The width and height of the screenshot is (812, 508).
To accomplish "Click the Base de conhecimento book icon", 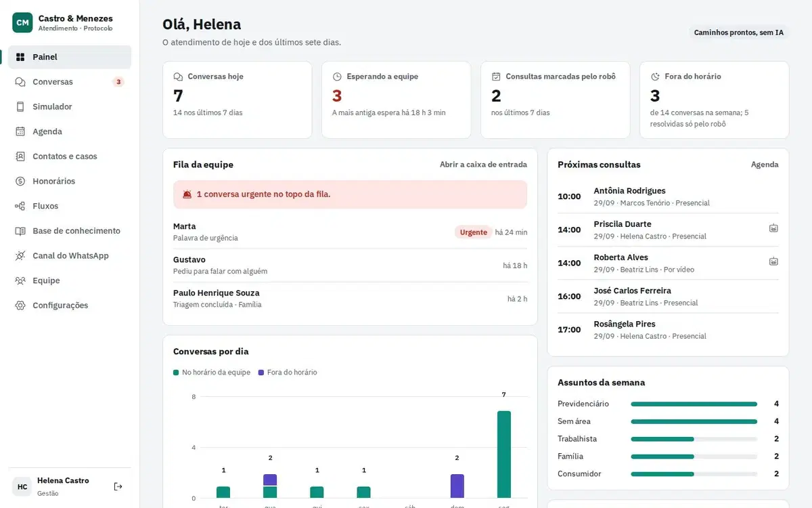I will coord(20,231).
